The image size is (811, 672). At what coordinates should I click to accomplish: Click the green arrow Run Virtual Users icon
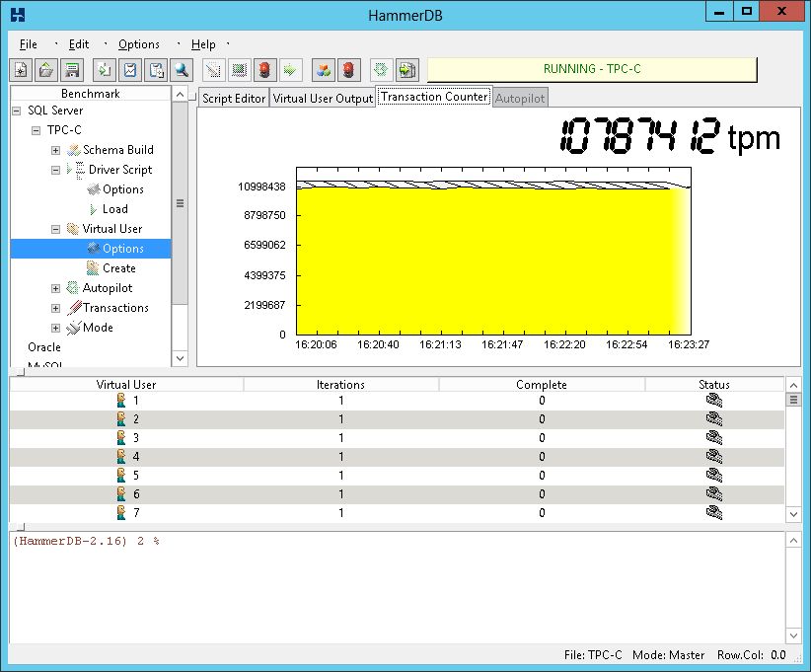point(291,70)
